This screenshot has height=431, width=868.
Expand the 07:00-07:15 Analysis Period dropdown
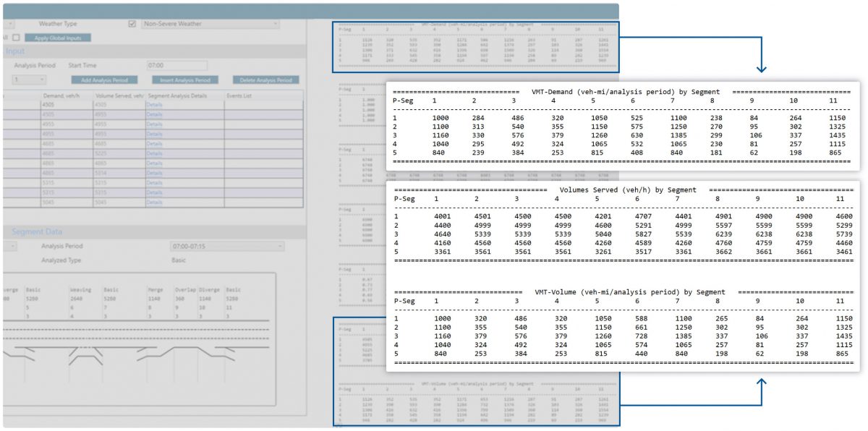point(227,244)
